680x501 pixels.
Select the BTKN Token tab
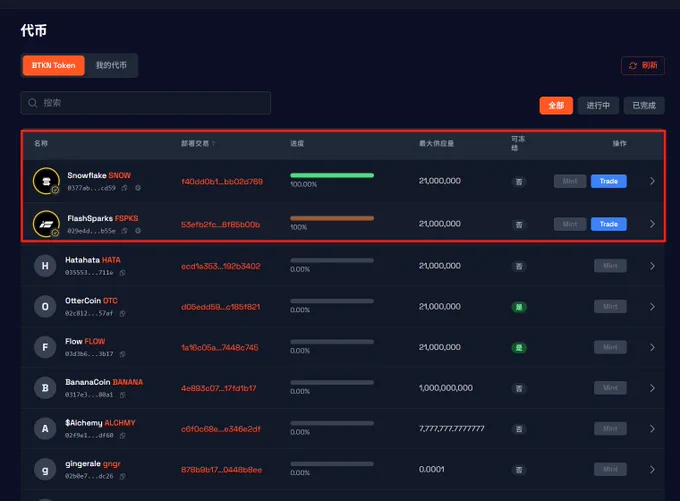point(53,65)
